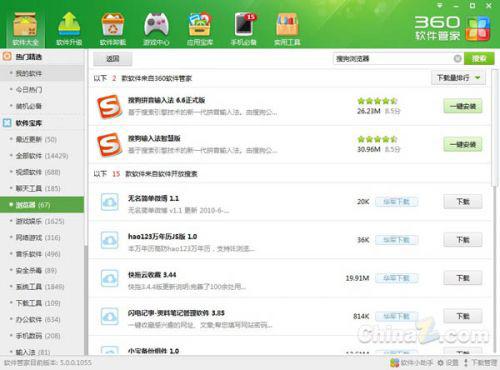Open the 快拍云收藏 3.44 title
The width and height of the screenshot is (500, 370).
click(x=152, y=275)
